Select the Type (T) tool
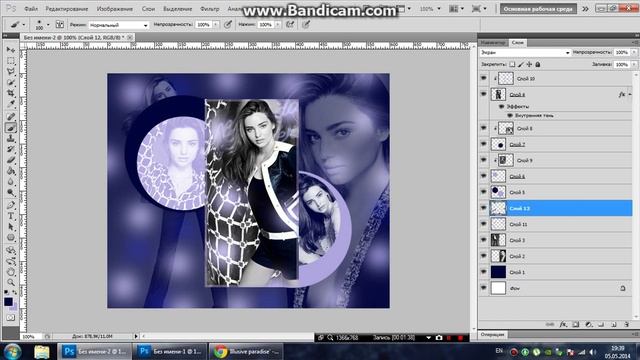Screen dimensions: 640x360 point(11,216)
